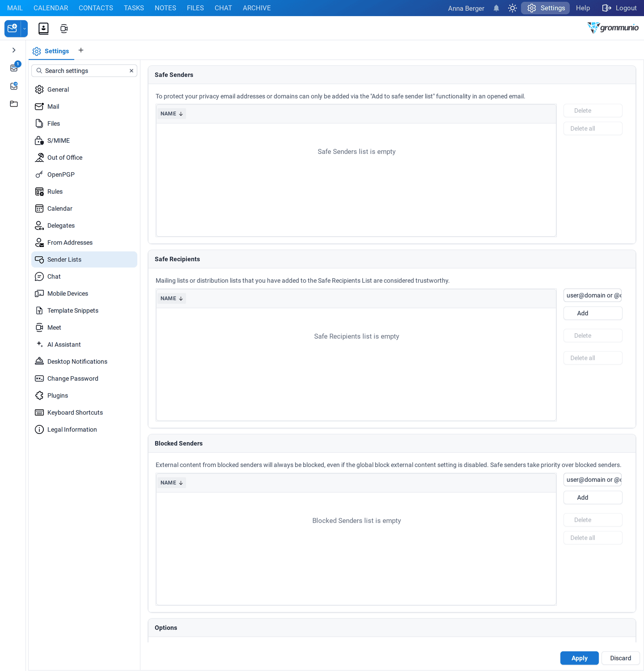Open the CALENDAR menu item
Viewport: 644px width, 671px height.
pos(51,8)
